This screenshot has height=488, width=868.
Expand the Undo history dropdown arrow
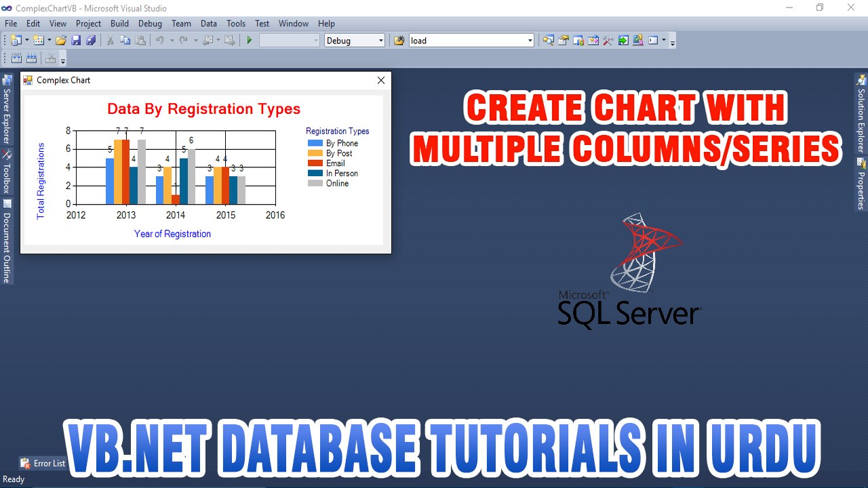pos(172,41)
